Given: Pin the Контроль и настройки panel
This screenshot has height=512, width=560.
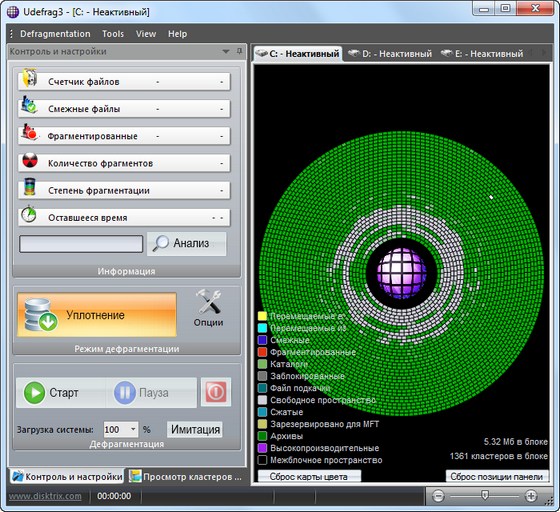Looking at the screenshot, I should click(x=239, y=51).
